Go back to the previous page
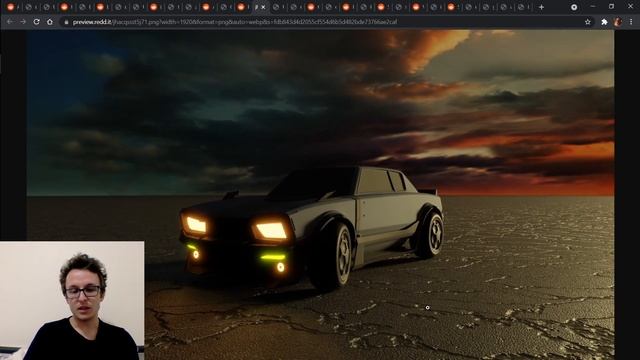 click(x=9, y=22)
